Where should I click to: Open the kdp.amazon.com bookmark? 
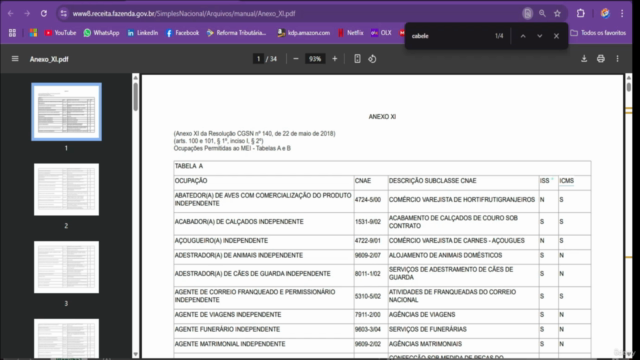pyautogui.click(x=303, y=33)
